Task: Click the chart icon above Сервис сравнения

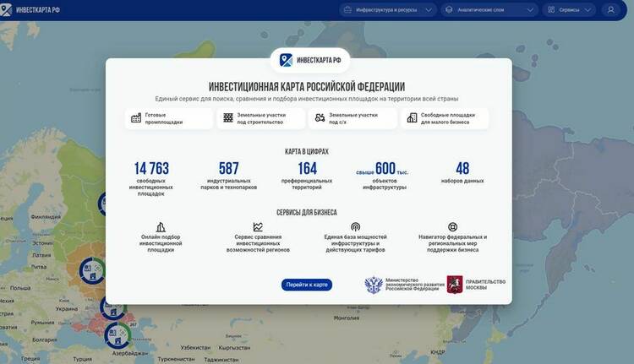Action: (258, 226)
